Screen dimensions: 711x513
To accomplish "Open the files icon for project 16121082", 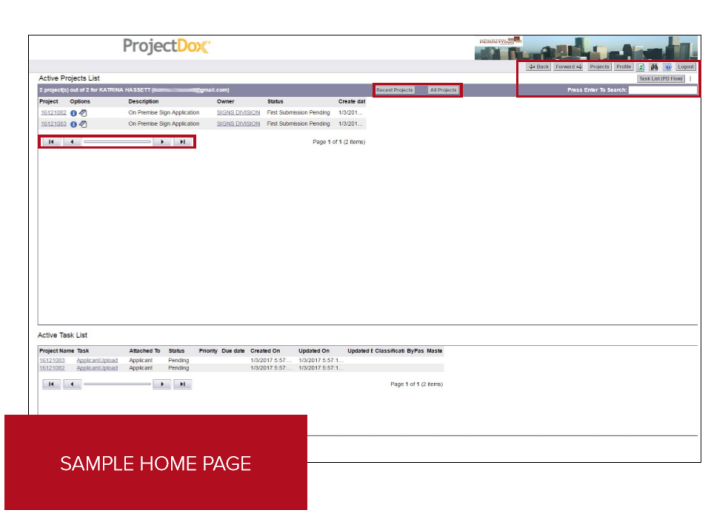I will 83,113.
